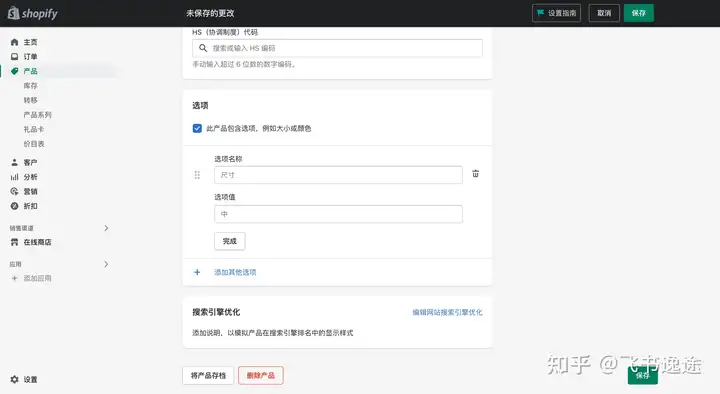
Task: Expand the 应用 section chevron
Action: pyautogui.click(x=106, y=264)
